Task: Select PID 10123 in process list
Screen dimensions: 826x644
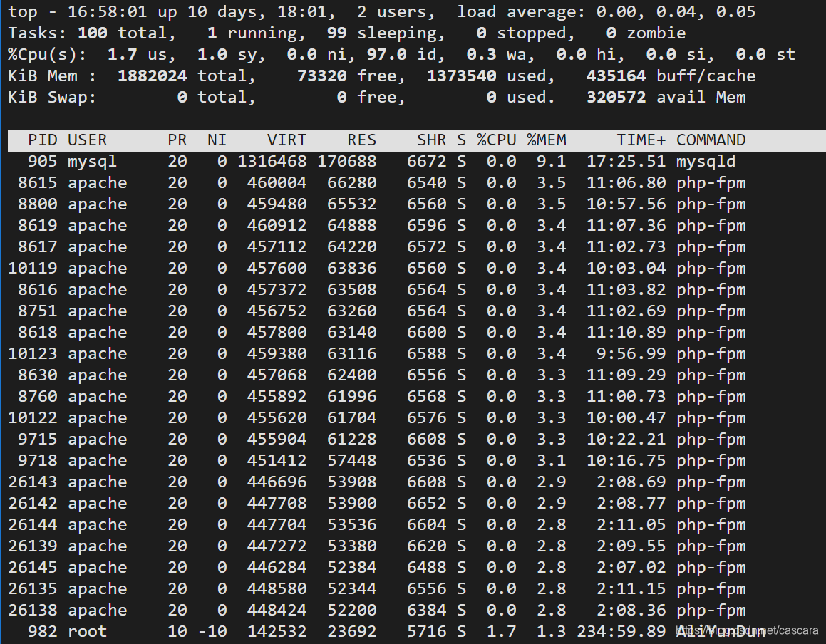Action: [33, 353]
